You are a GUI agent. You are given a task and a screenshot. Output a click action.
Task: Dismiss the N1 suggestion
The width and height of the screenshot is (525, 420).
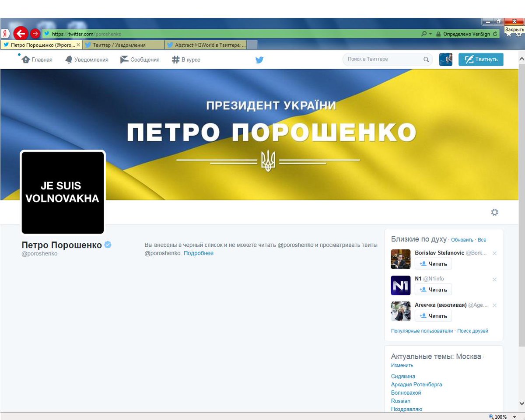click(494, 280)
